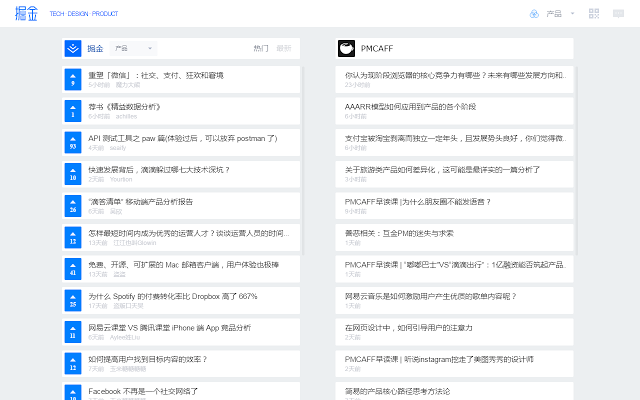Open article 重塑「微信」：社交、支付、狂欢和窘境
The height and width of the screenshot is (400, 640).
[156, 75]
